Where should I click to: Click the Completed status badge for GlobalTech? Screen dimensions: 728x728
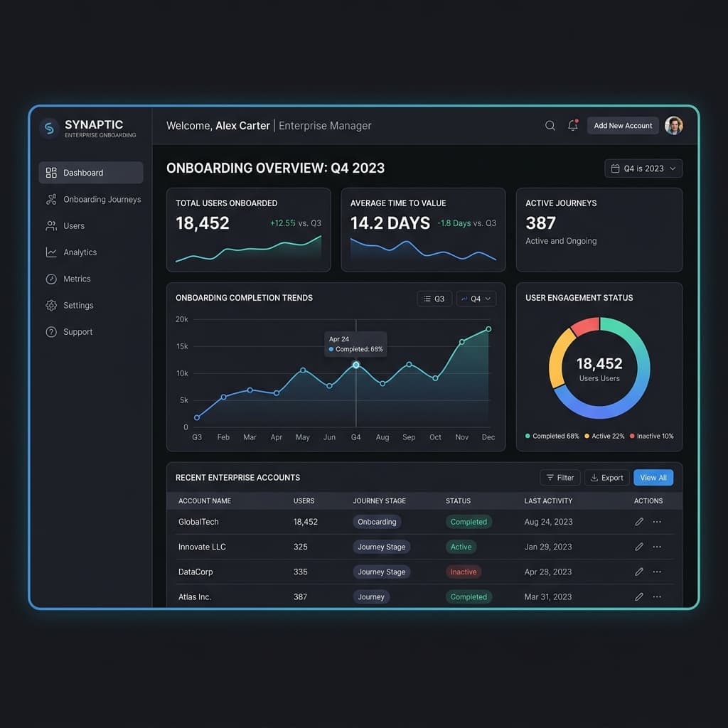click(469, 522)
